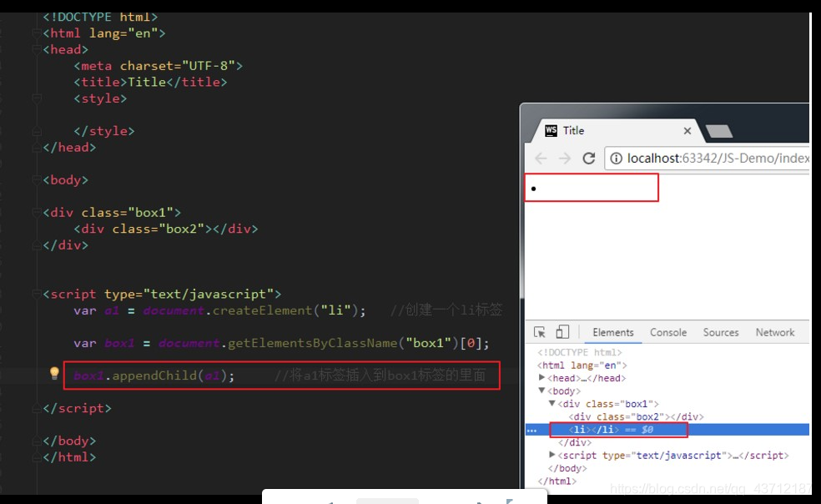Select the div class box2 DevTools row
Image resolution: width=821 pixels, height=504 pixels.
(636, 417)
